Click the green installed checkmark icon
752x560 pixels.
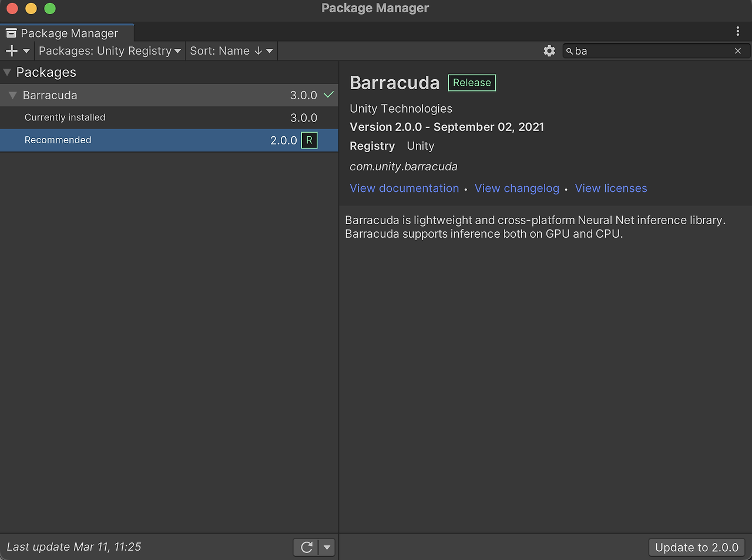328,95
